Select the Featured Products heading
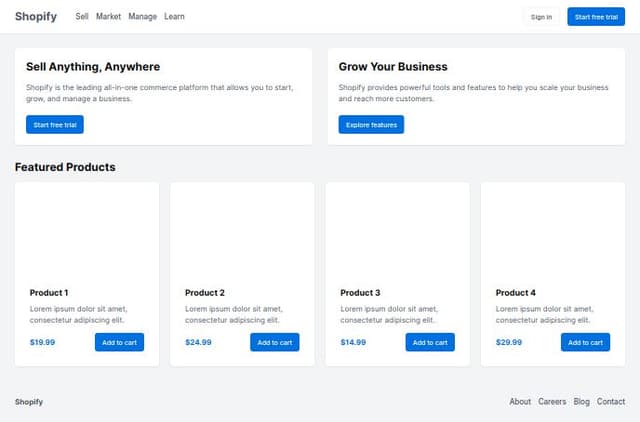The height and width of the screenshot is (422, 640). pyautogui.click(x=65, y=167)
